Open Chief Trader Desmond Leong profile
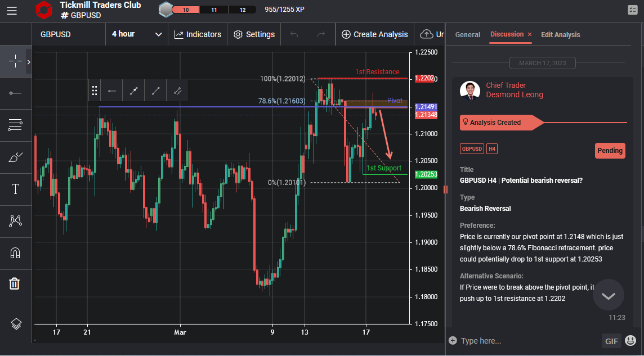 click(515, 90)
